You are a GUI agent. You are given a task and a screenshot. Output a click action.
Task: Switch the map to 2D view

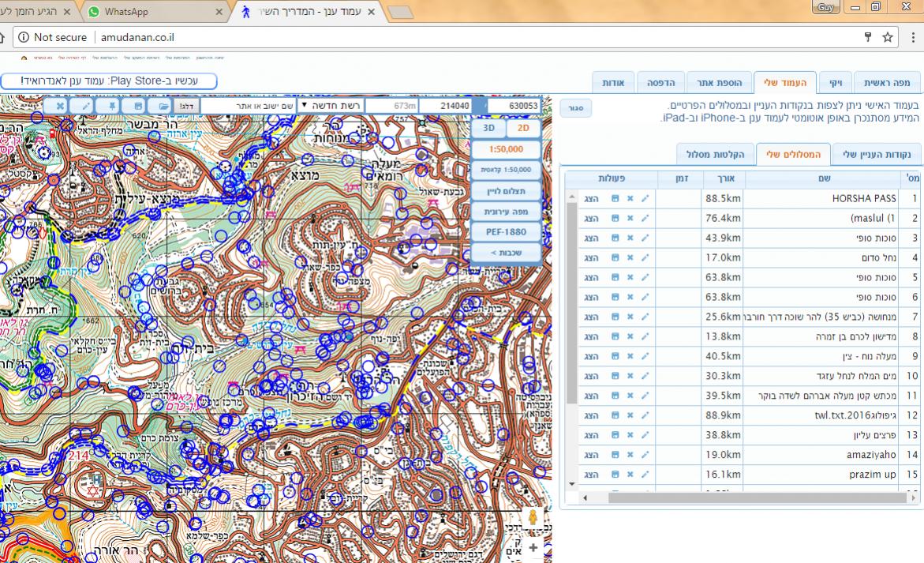click(522, 128)
